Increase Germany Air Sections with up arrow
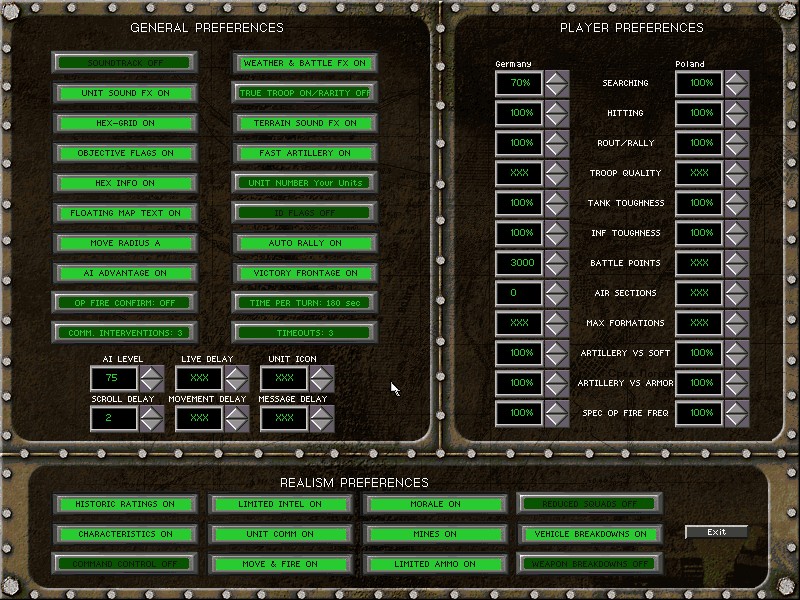 tap(557, 288)
